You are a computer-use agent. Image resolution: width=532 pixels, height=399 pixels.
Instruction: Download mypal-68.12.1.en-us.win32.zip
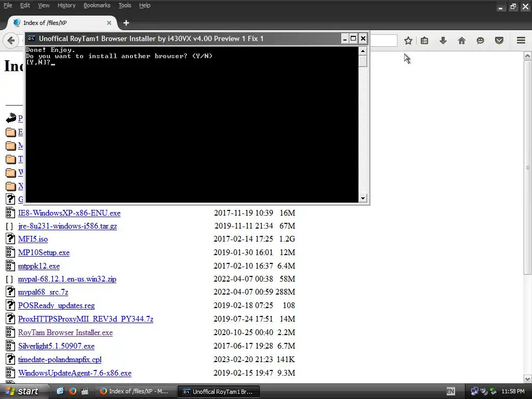tap(67, 279)
